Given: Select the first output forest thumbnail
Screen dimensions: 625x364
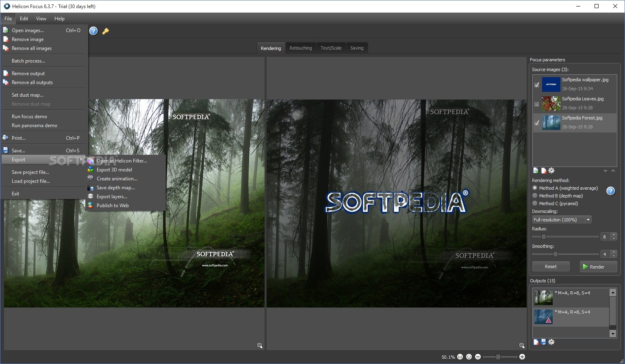Looking at the screenshot, I should point(543,297).
